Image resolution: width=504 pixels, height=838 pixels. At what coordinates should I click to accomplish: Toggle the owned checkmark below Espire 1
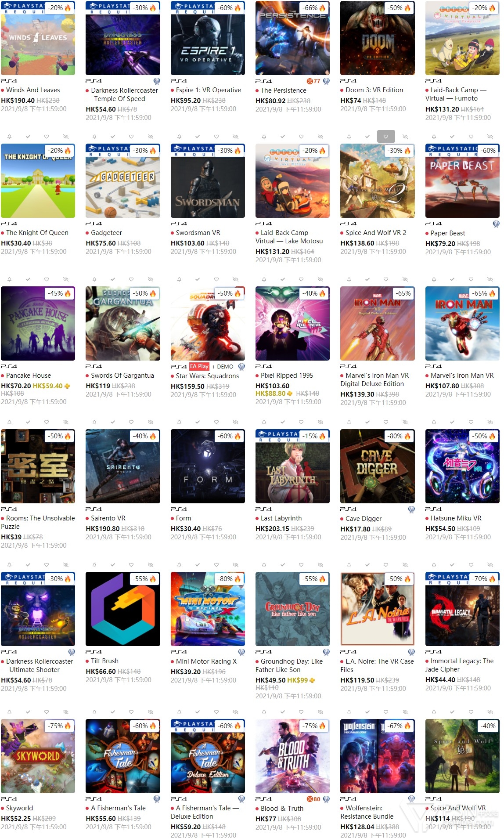pyautogui.click(x=198, y=137)
